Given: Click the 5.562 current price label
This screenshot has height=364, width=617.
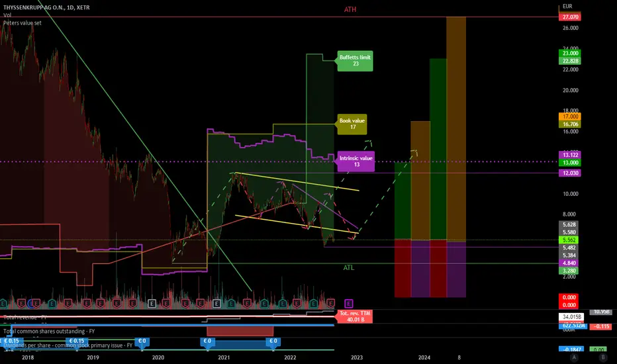Looking at the screenshot, I should (x=569, y=240).
